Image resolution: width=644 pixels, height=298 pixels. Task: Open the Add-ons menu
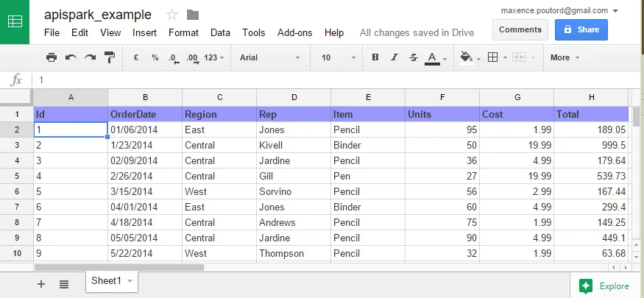tap(294, 33)
